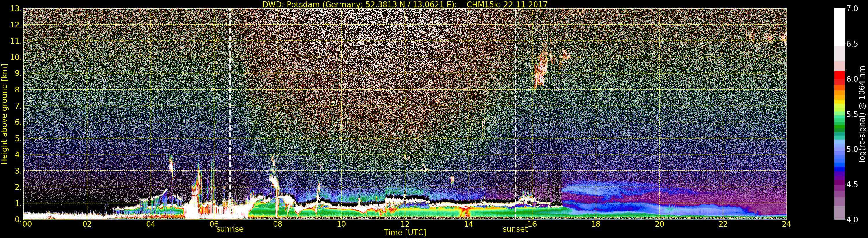Click the '18' time axis tick label
This screenshot has height=238, width=868.
[596, 224]
